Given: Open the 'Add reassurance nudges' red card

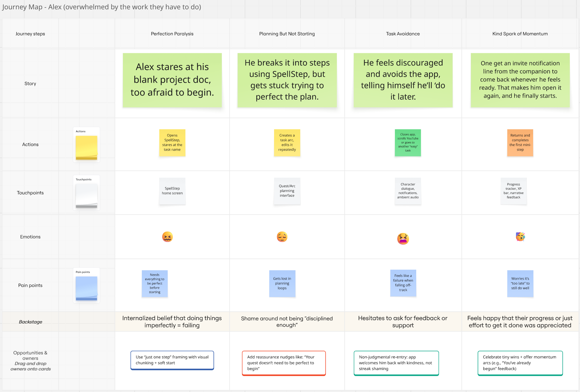Looking at the screenshot, I should (284, 363).
